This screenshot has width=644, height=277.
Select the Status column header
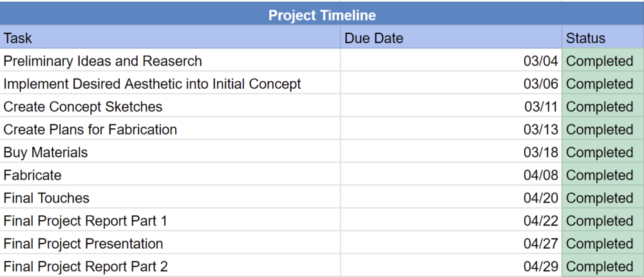pyautogui.click(x=602, y=38)
